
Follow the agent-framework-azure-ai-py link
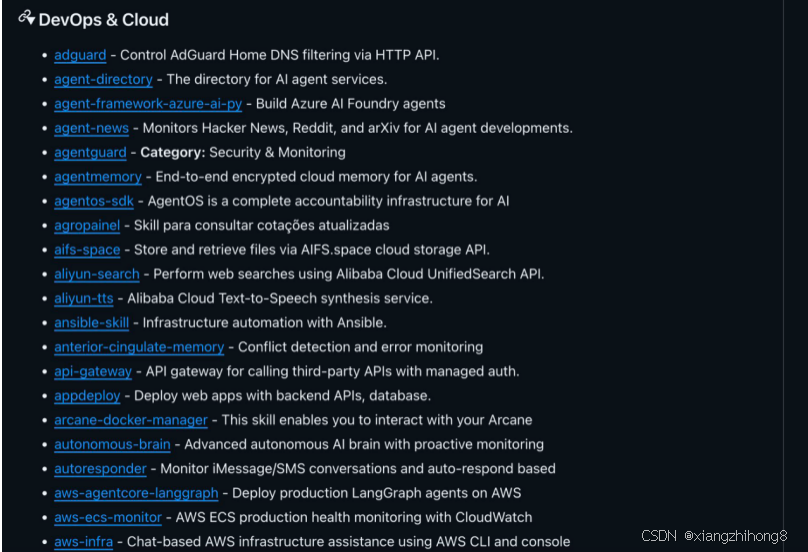(148, 104)
